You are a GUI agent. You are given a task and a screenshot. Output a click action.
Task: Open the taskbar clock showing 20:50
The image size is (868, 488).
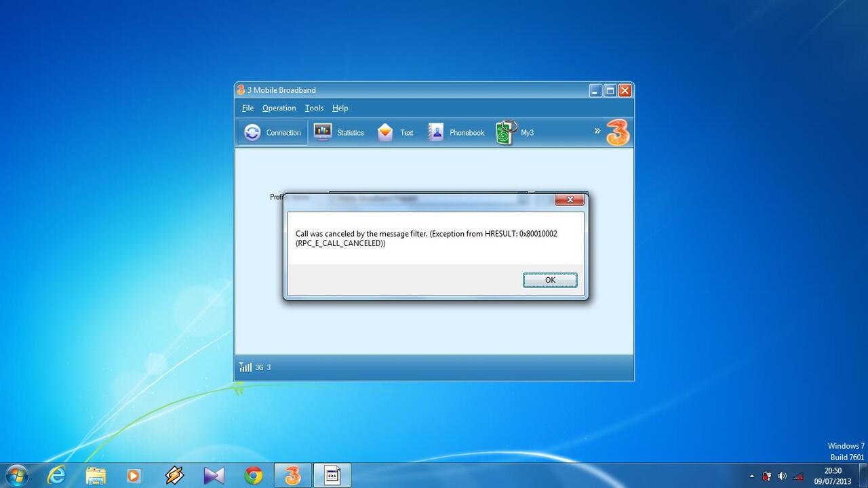coord(833,476)
